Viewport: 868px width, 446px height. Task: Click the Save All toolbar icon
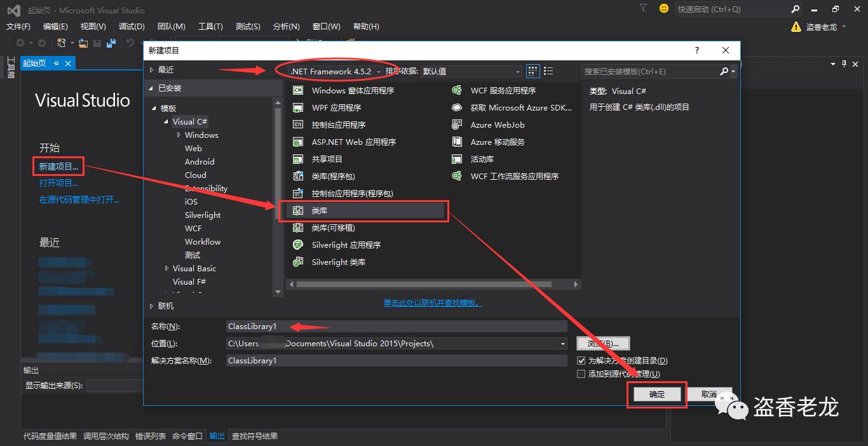111,43
